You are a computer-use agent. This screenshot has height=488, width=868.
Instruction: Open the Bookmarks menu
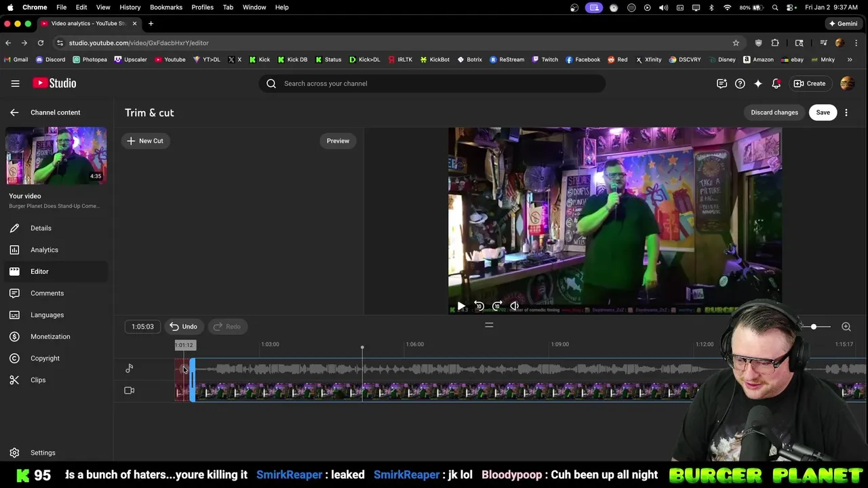click(166, 7)
